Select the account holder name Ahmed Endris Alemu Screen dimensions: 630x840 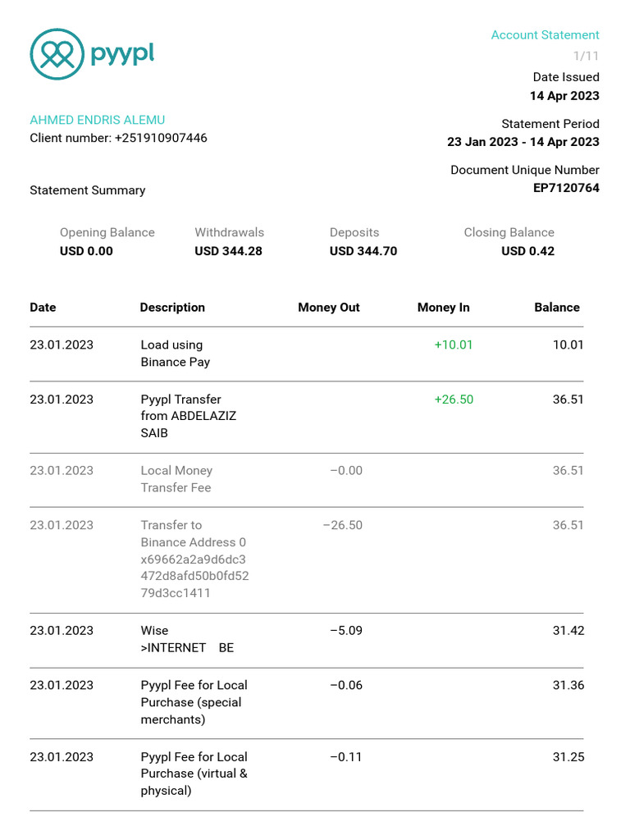(x=97, y=120)
